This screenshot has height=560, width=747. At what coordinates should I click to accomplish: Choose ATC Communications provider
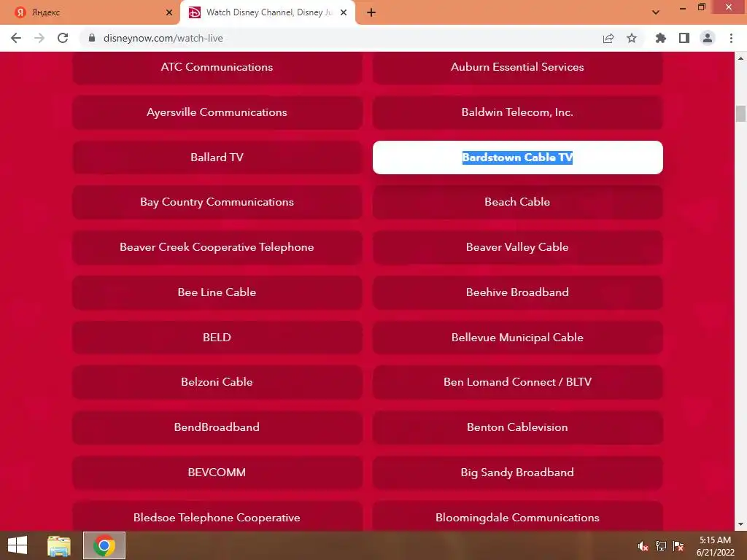pos(217,67)
